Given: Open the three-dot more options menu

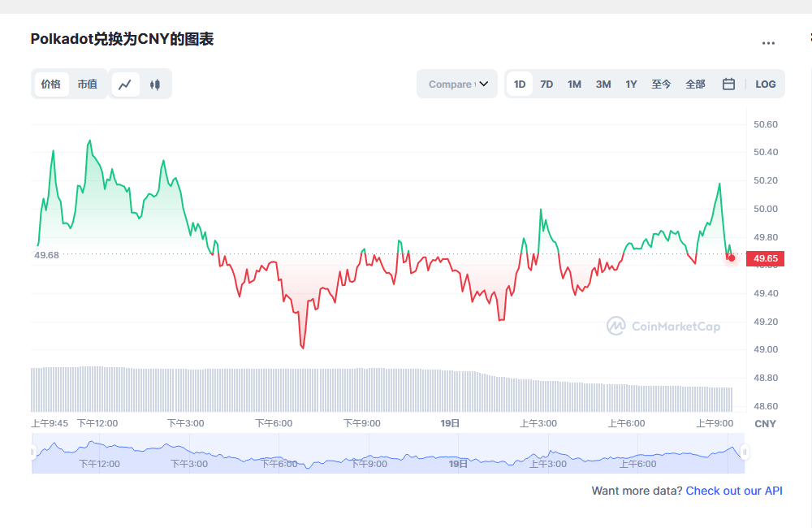Looking at the screenshot, I should click(x=768, y=43).
